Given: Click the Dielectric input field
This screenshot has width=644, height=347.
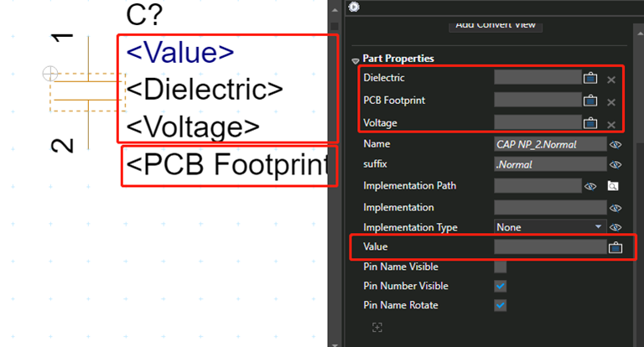Looking at the screenshot, I should [538, 78].
